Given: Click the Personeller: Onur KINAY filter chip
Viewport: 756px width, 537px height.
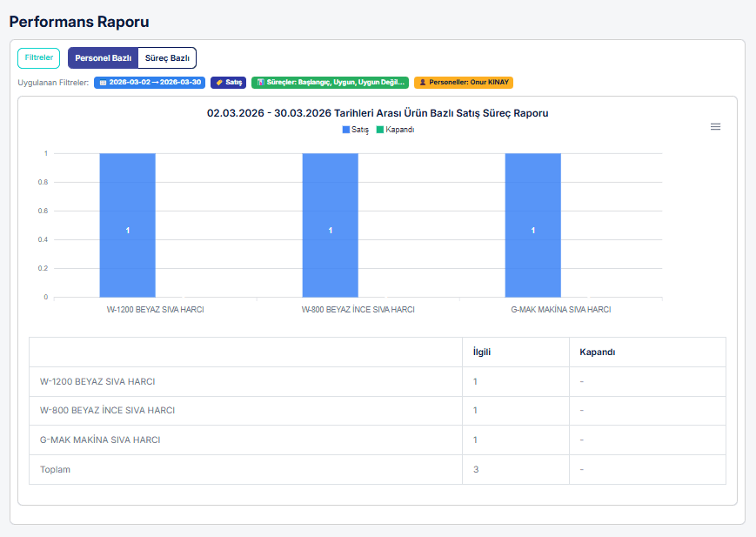Looking at the screenshot, I should pyautogui.click(x=464, y=83).
